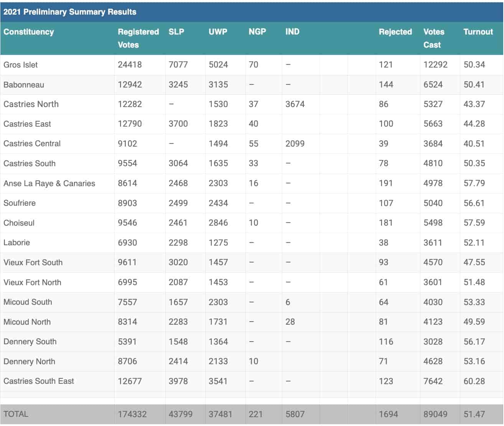Select the Votes Cast column header
504x426 pixels.
pyautogui.click(x=433, y=38)
